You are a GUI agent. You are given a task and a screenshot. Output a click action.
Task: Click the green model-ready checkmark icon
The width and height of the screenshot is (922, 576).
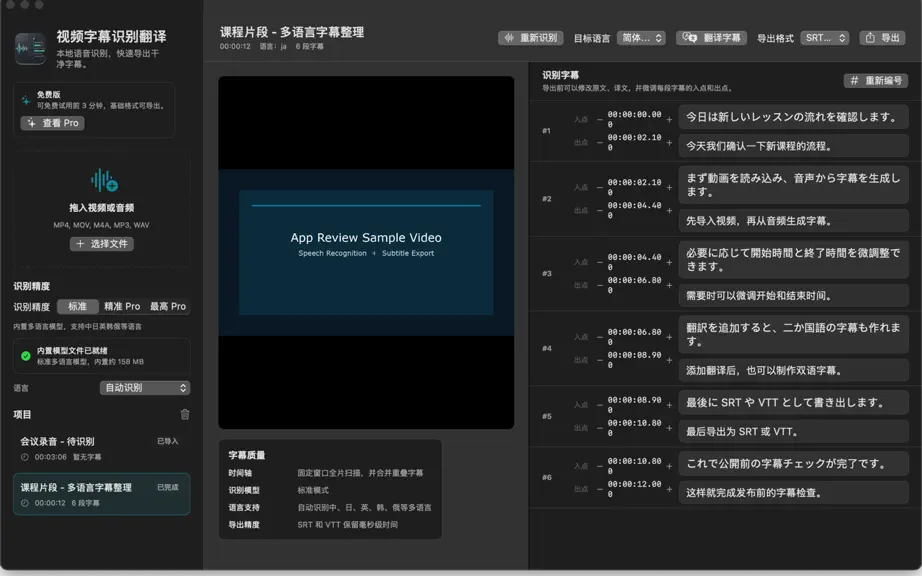(25, 356)
